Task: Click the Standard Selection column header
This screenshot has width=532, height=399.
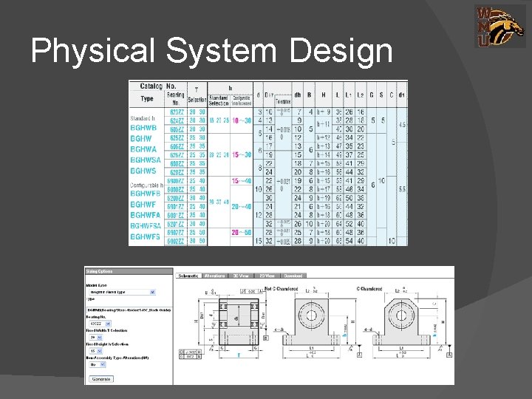Action: (x=219, y=100)
